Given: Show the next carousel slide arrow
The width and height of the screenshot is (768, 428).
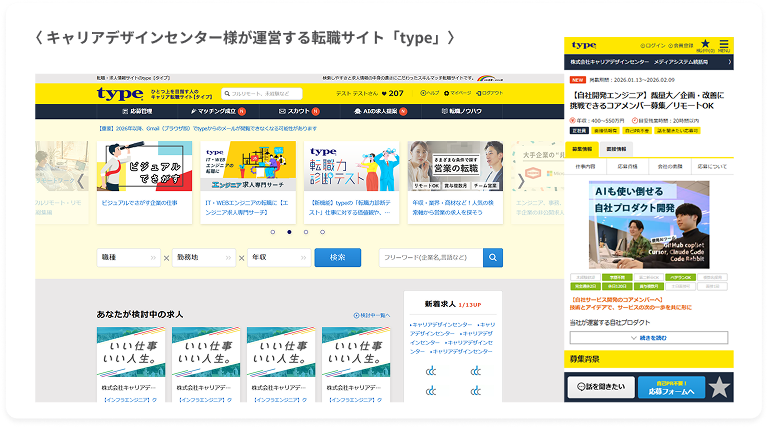Looking at the screenshot, I should click(x=521, y=181).
